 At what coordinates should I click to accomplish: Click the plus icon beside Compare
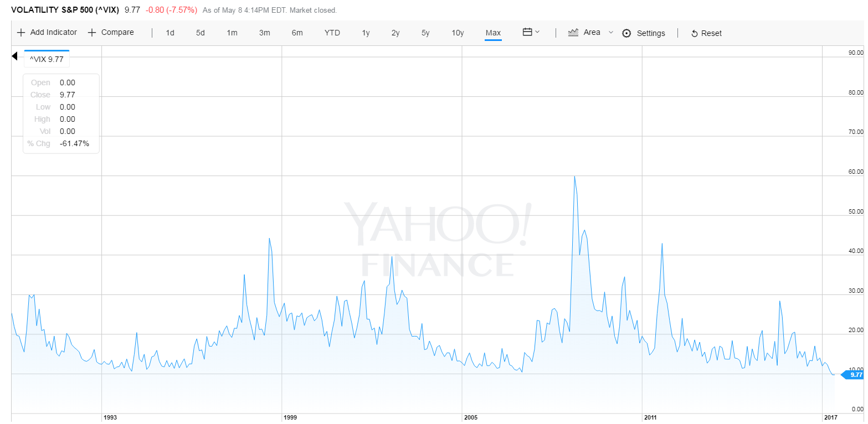point(92,33)
